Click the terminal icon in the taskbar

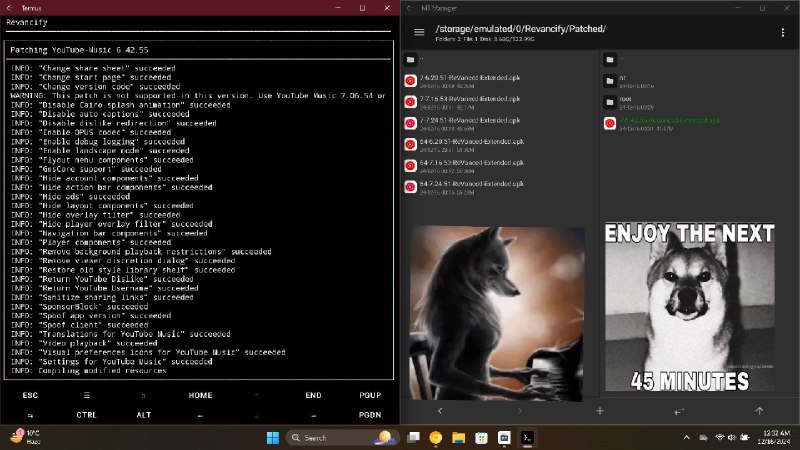527,438
